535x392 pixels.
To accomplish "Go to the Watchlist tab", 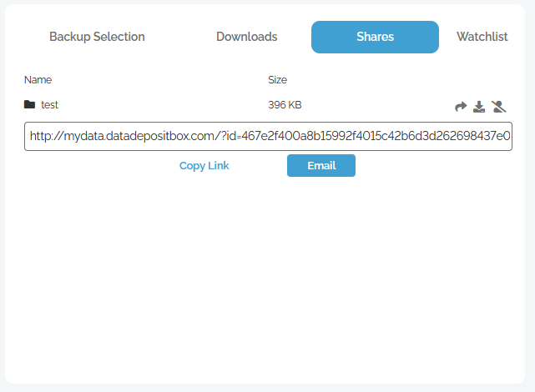I will (482, 37).
